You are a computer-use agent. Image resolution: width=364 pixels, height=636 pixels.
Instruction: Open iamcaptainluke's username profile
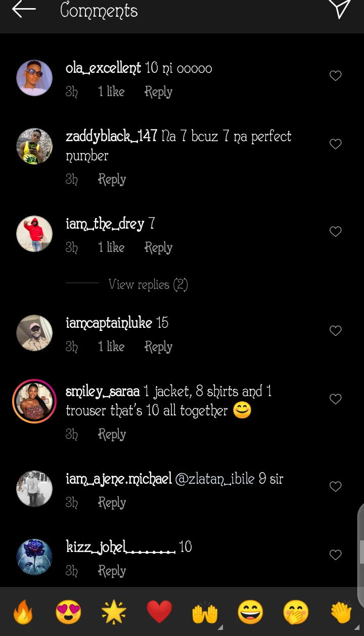(x=109, y=323)
